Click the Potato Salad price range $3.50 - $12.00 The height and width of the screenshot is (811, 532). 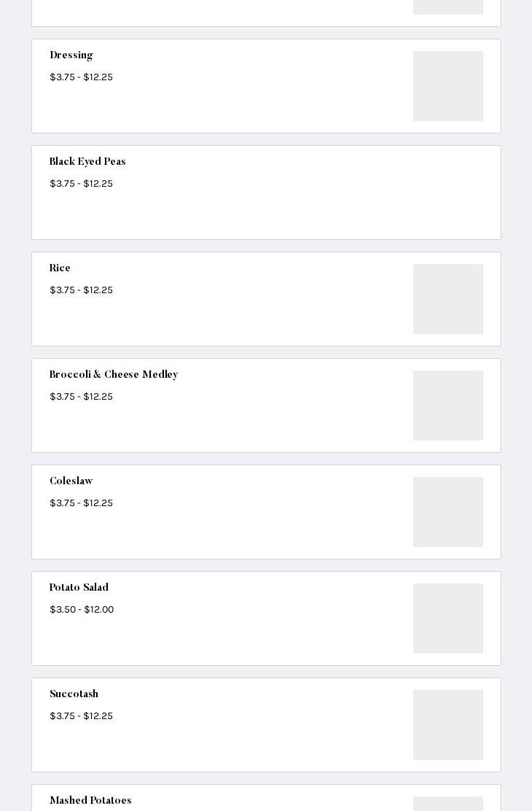[x=82, y=610]
